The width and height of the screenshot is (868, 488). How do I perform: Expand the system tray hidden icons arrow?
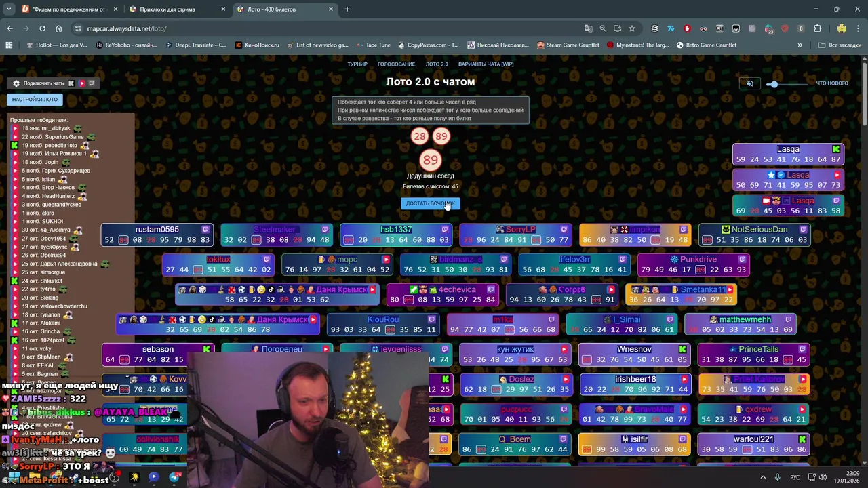coord(762,477)
